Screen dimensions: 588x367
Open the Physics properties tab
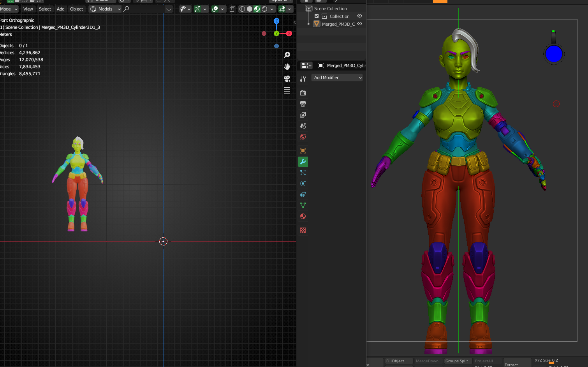point(303,183)
